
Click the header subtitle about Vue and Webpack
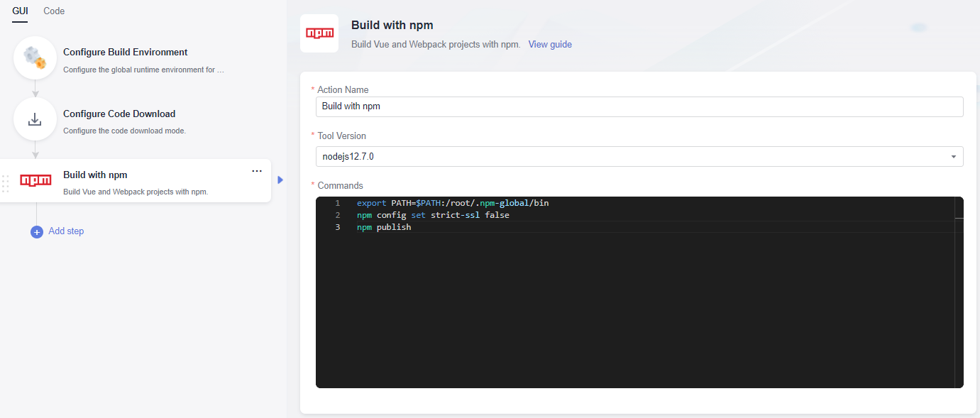pyautogui.click(x=436, y=44)
